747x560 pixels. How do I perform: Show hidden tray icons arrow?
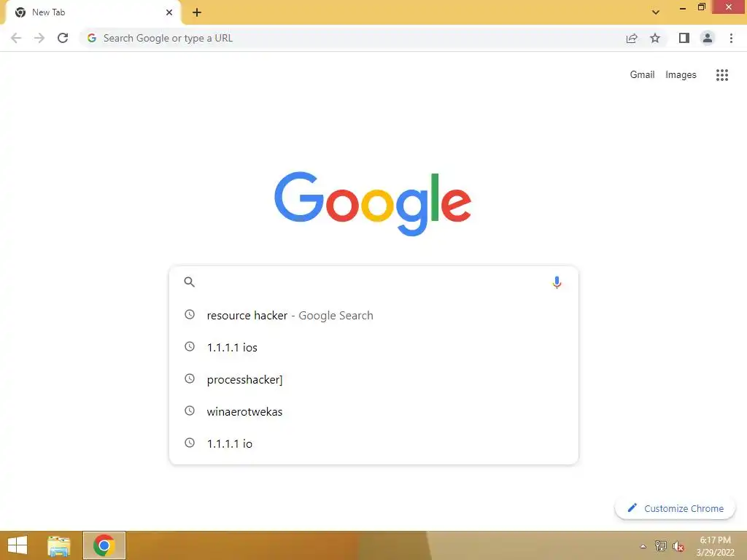click(643, 546)
